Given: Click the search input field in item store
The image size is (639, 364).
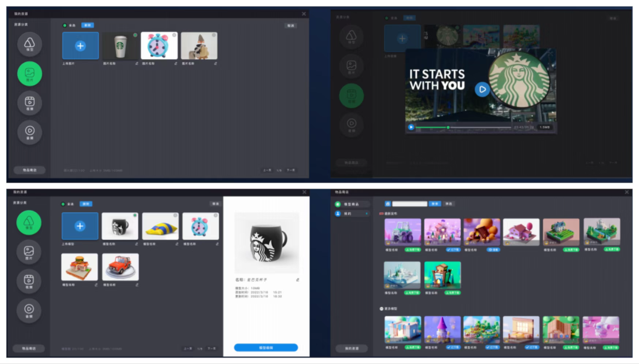Looking at the screenshot, I should (409, 203).
